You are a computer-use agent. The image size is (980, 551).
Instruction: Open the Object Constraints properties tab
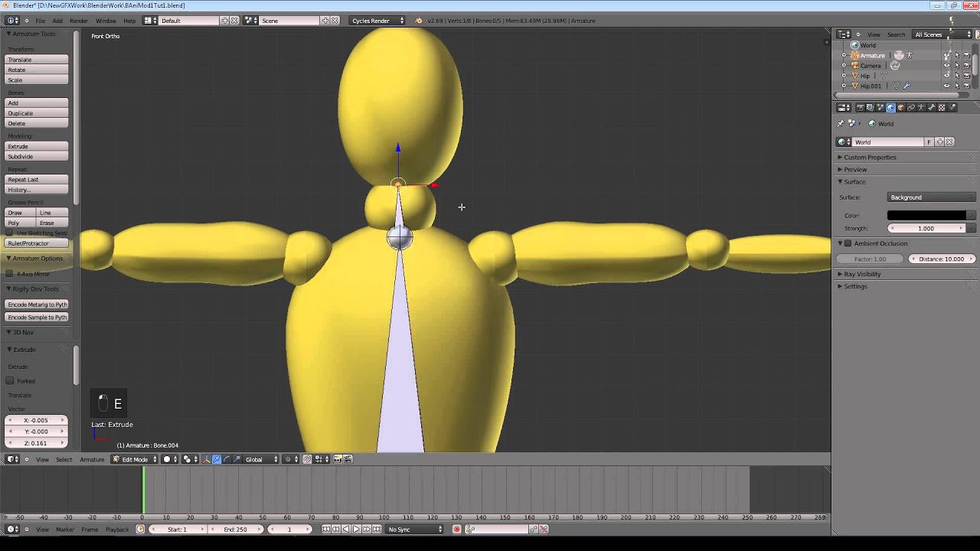911,108
